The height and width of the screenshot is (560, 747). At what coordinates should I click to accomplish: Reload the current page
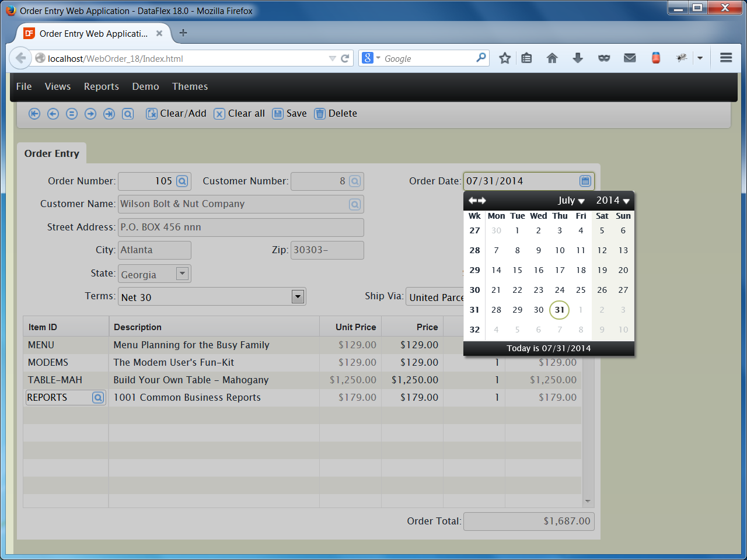345,58
